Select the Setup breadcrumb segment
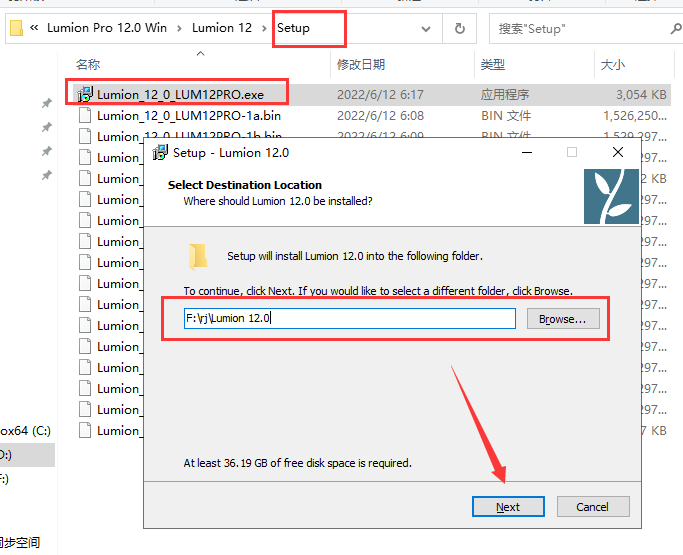The image size is (683, 555). click(293, 28)
